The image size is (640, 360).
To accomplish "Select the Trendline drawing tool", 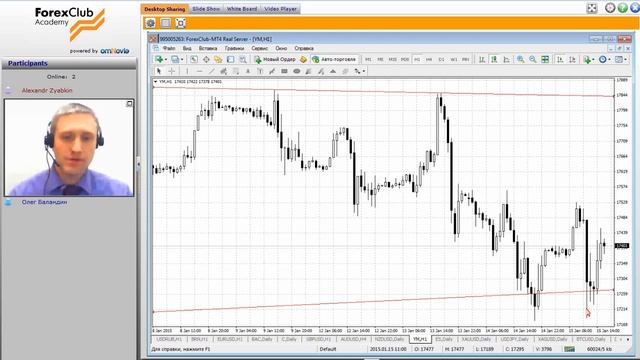I will coord(211,71).
